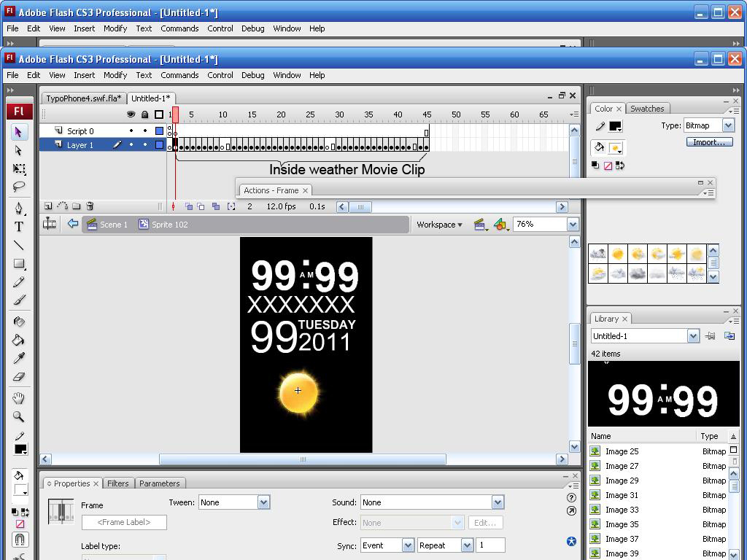Open the stage zoom percentage dropdown
Image resolution: width=747 pixels, height=560 pixels.
(x=573, y=225)
